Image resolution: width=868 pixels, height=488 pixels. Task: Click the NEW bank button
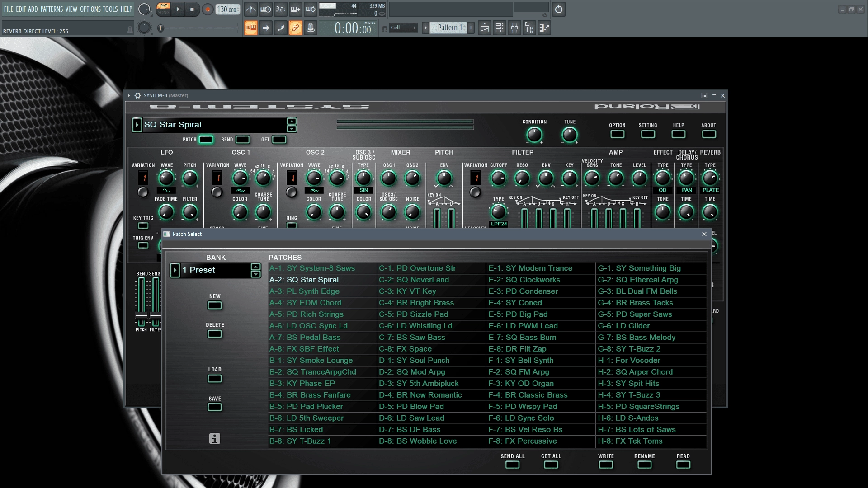coord(215,305)
